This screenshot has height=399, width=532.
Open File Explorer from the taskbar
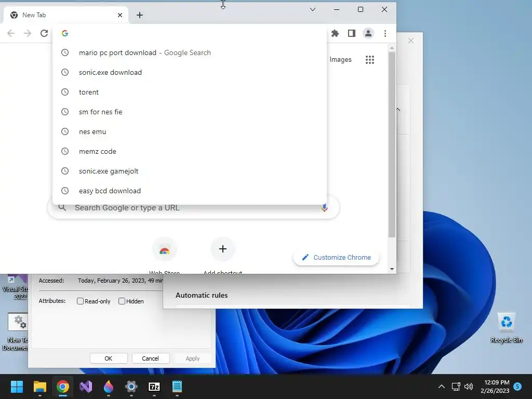click(39, 387)
